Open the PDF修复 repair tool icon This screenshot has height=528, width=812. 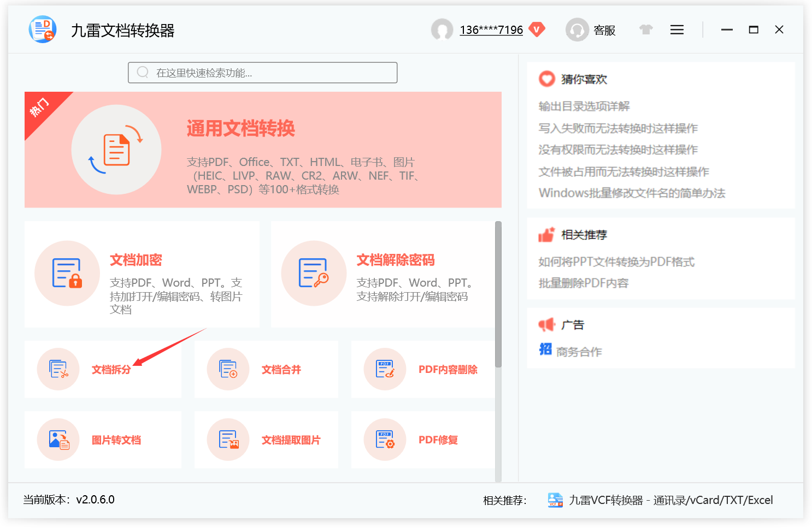pos(385,440)
